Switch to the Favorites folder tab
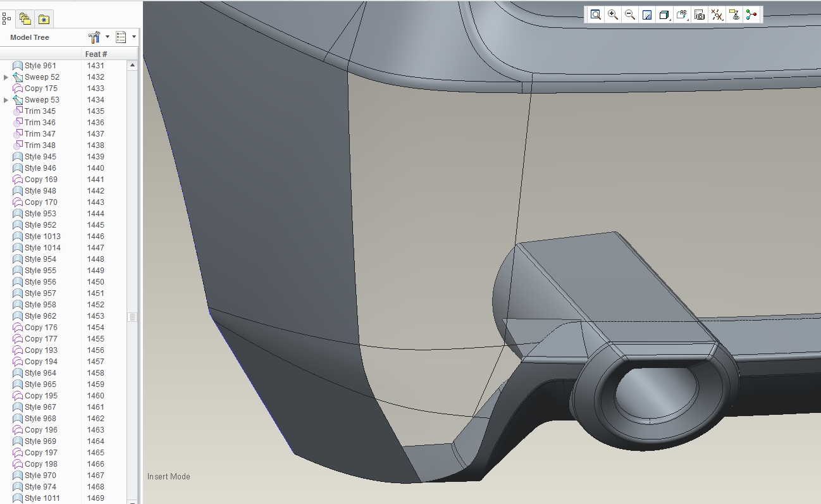This screenshot has height=504, width=821. (44, 19)
